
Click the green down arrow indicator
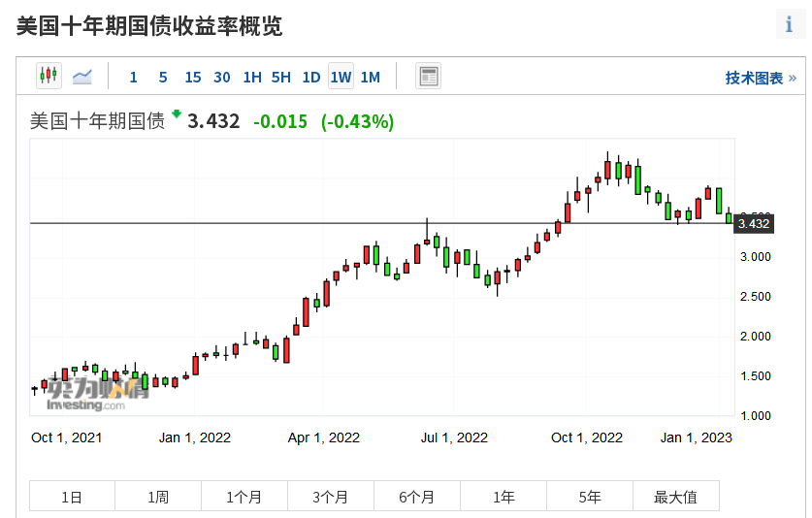(177, 114)
